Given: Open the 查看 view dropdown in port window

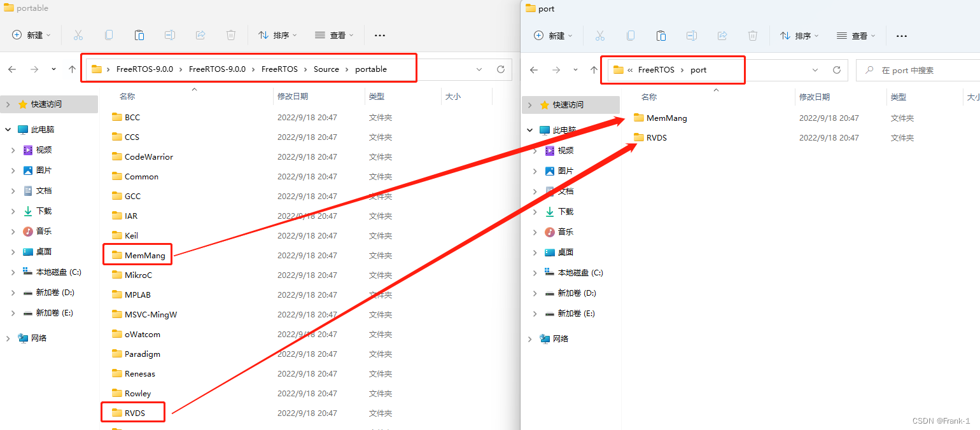Looking at the screenshot, I should (856, 36).
